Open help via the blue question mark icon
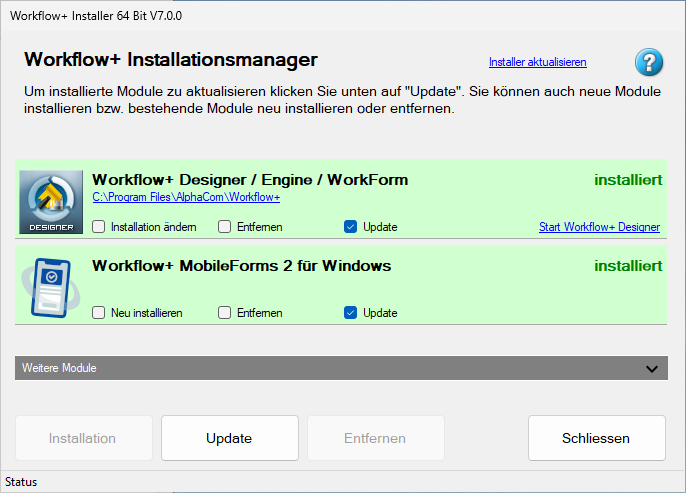686x493 pixels. (x=649, y=62)
